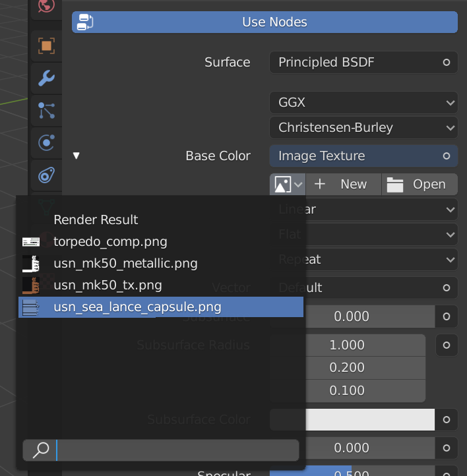Image resolution: width=467 pixels, height=476 pixels.
Task: Click the Subsurface Radius 0.200 field
Action: (348, 368)
